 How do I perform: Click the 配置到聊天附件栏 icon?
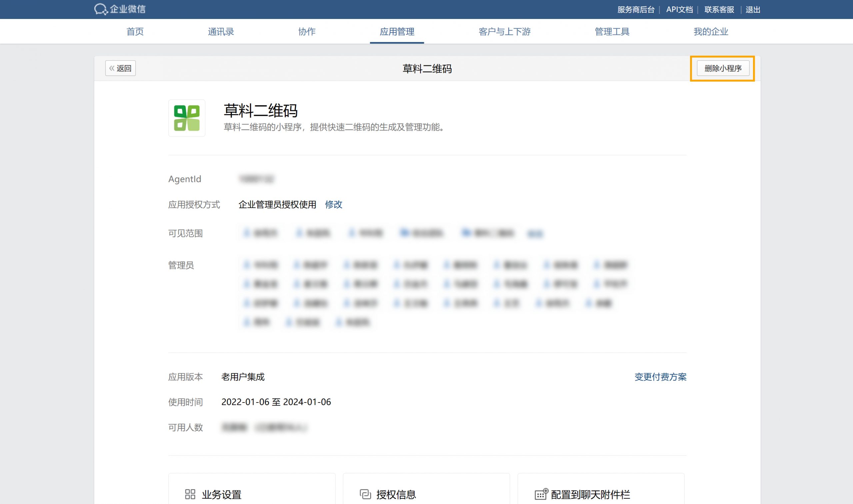click(541, 494)
